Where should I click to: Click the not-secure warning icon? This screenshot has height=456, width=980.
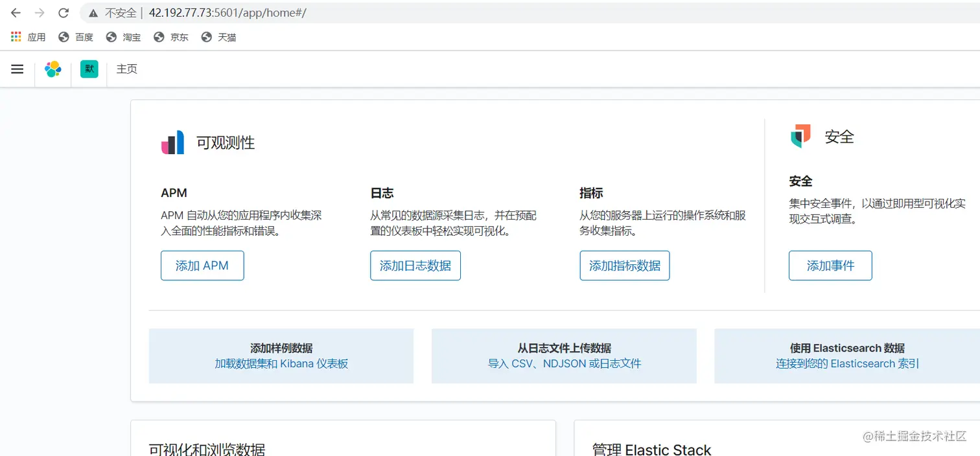93,13
